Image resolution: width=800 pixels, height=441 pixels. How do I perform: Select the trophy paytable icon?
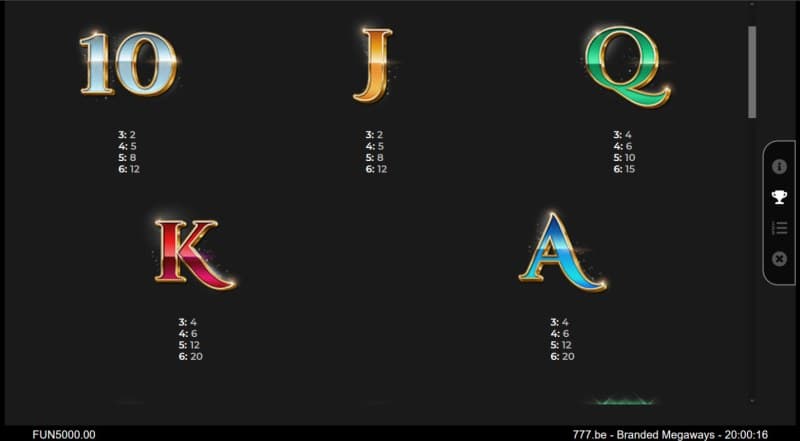tap(780, 197)
